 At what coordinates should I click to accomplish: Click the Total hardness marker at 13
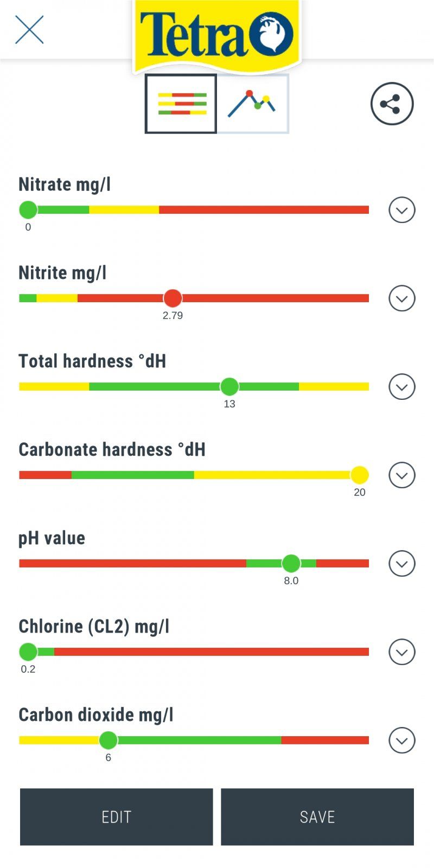(229, 386)
